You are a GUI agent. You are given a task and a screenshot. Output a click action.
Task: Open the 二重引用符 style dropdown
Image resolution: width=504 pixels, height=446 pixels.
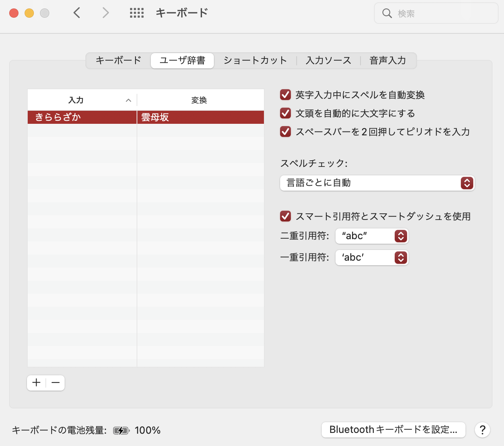coord(372,236)
